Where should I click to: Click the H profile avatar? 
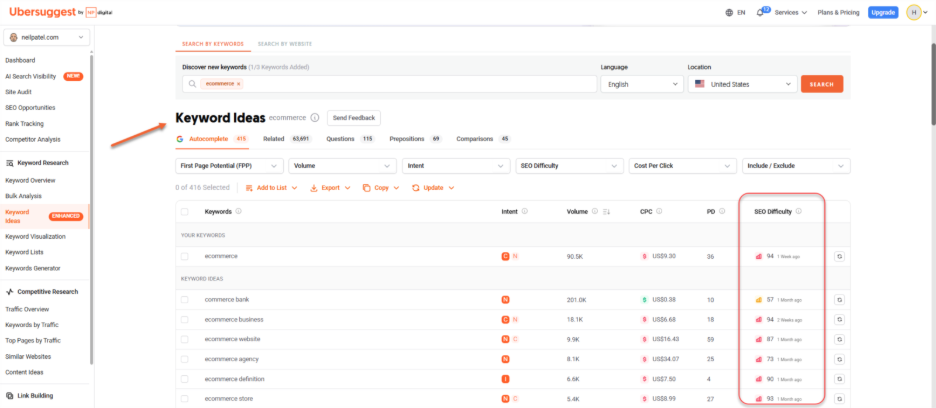tap(913, 13)
